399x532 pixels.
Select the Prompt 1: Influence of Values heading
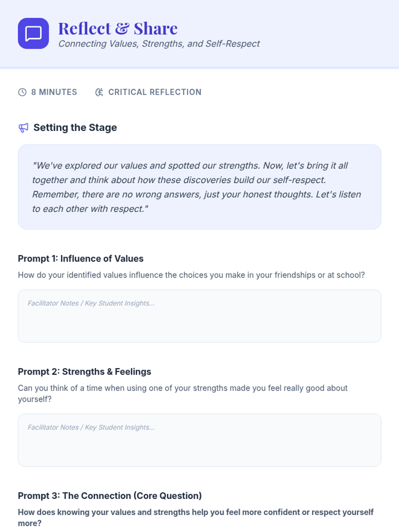[81, 259]
